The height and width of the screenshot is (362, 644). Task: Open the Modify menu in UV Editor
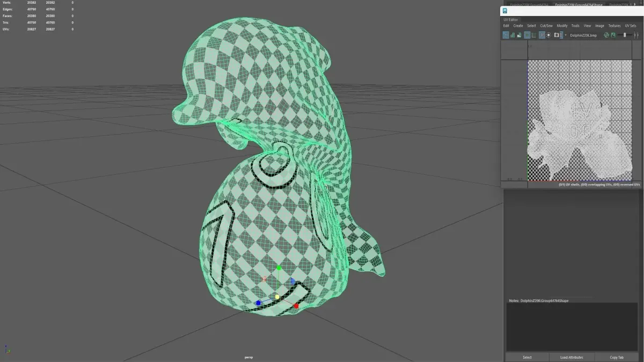pyautogui.click(x=562, y=26)
